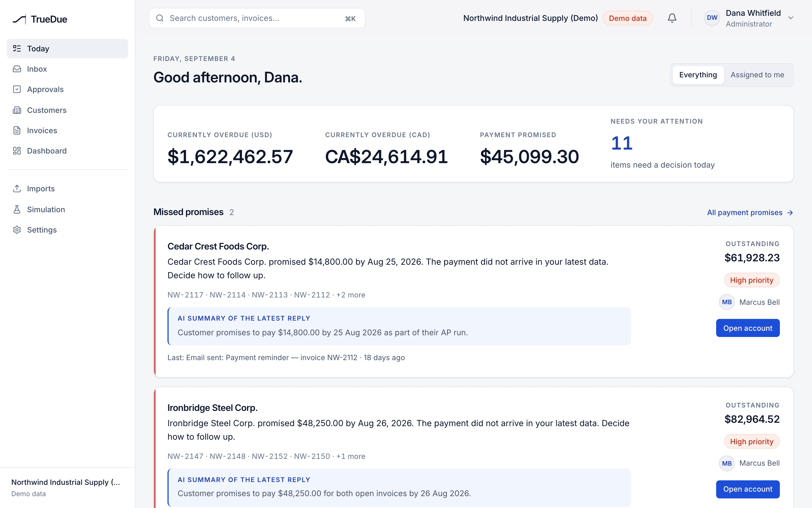
Task: Click the Customers building icon
Action: click(x=17, y=110)
